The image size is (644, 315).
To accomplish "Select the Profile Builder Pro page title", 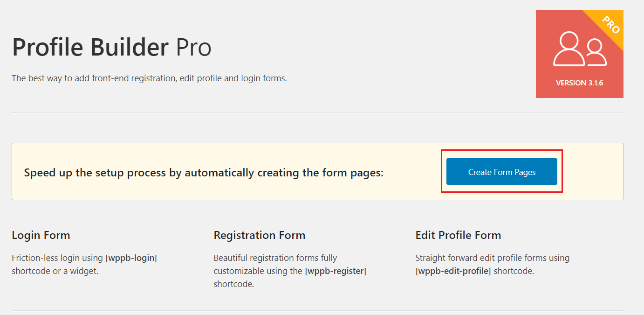I will tap(111, 47).
